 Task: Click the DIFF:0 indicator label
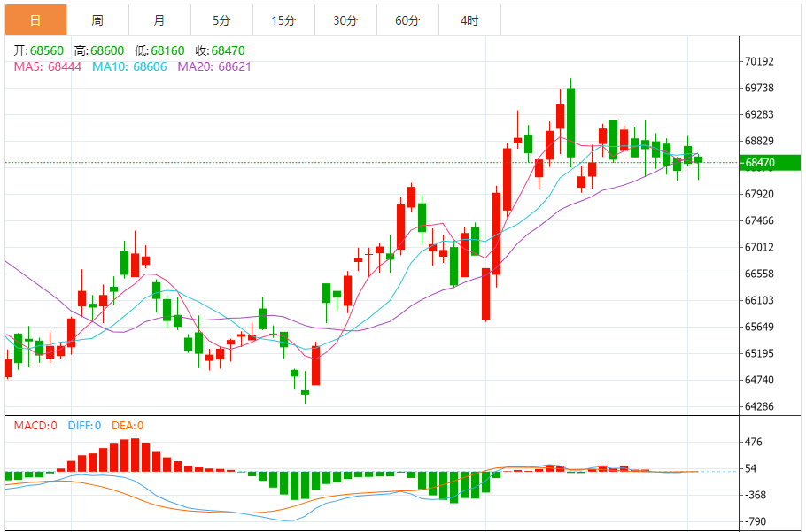(84, 426)
